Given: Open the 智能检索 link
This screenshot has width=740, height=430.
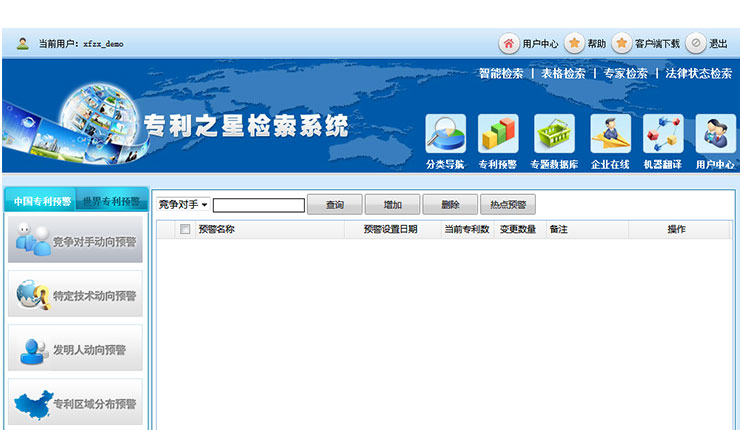Looking at the screenshot, I should (x=500, y=73).
